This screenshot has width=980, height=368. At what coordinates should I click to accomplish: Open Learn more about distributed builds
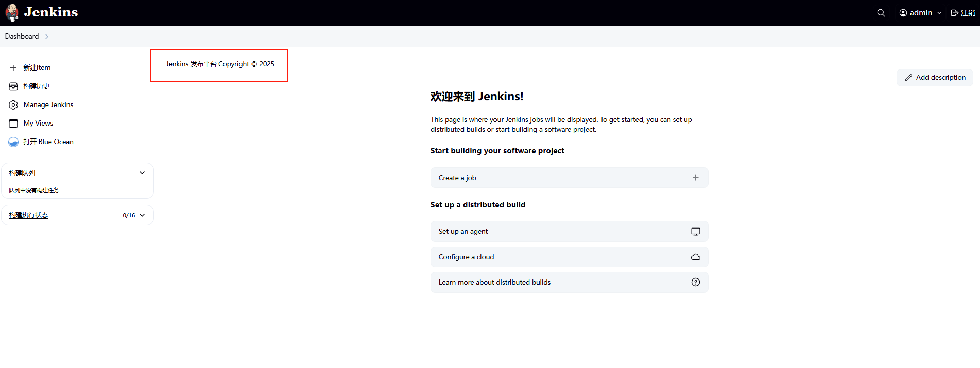(x=570, y=282)
